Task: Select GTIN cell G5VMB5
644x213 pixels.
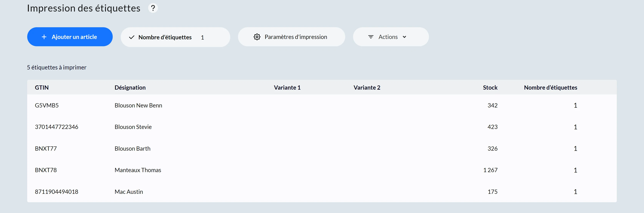Action: 47,105
